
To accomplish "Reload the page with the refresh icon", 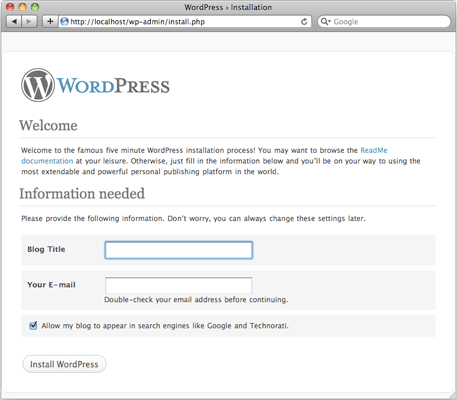I will (304, 22).
